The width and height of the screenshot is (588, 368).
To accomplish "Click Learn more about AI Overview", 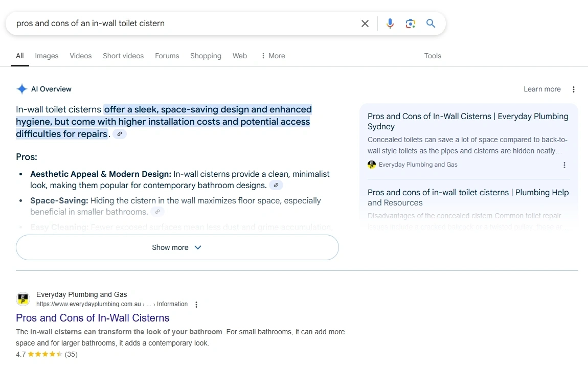I will point(542,89).
